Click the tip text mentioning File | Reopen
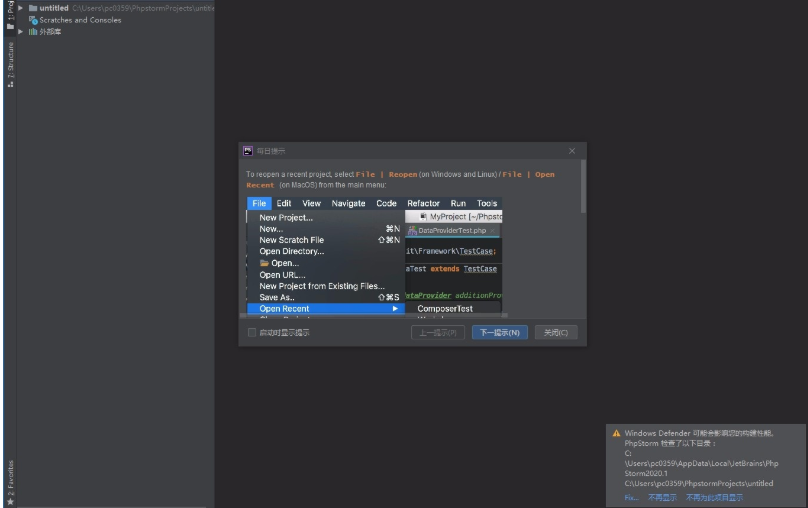 [x=400, y=179]
